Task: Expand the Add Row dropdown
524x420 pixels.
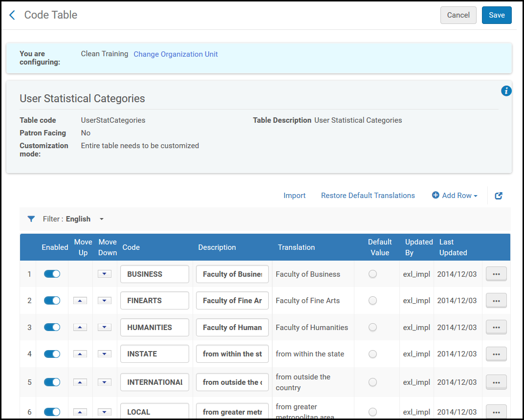Action: [x=455, y=196]
